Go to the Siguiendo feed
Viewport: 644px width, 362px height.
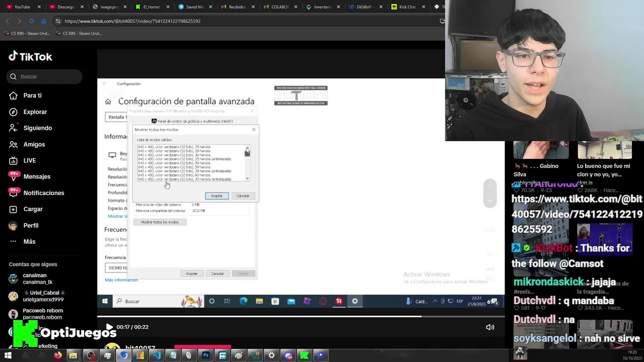click(x=38, y=128)
